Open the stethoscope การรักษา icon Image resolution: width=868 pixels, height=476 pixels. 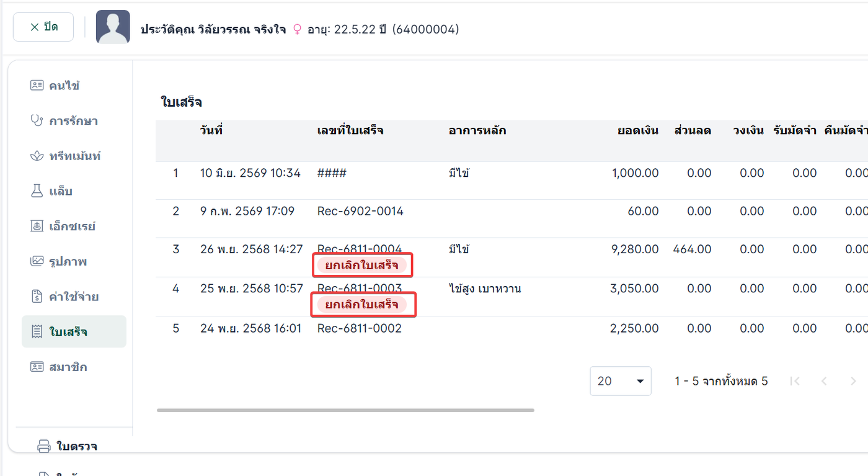coord(37,120)
